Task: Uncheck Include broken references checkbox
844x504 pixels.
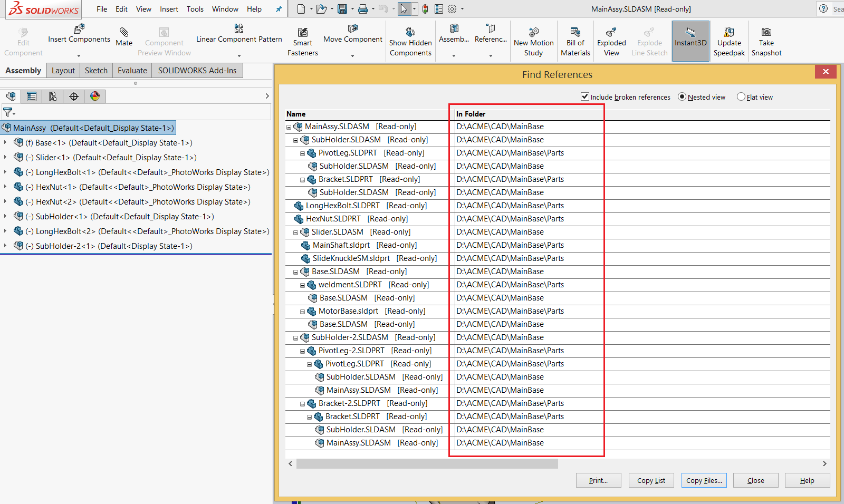Action: coord(584,96)
